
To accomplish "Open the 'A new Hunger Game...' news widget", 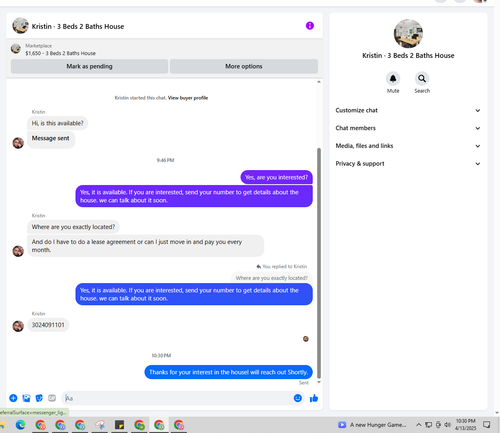I will (372, 425).
